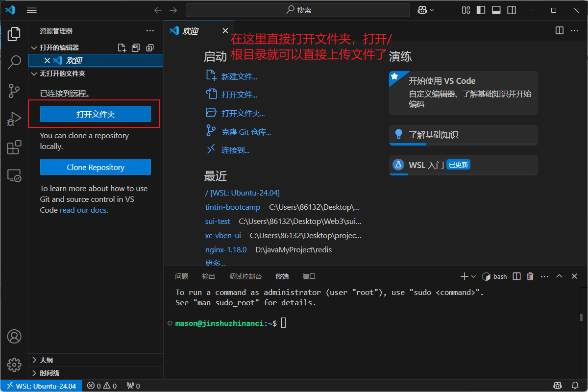Screen dimensions: 588x392
Task: Open Get Started with VS Code walkthrough
Action: pos(464,93)
